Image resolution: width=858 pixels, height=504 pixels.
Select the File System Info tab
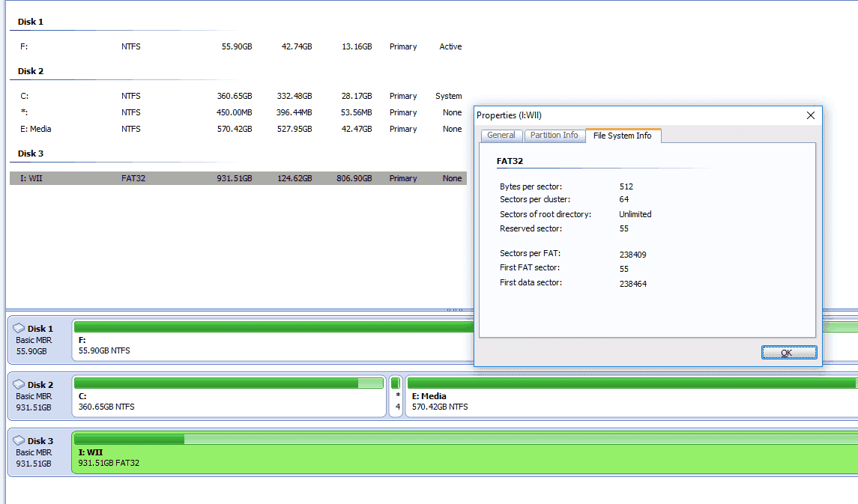click(x=623, y=136)
